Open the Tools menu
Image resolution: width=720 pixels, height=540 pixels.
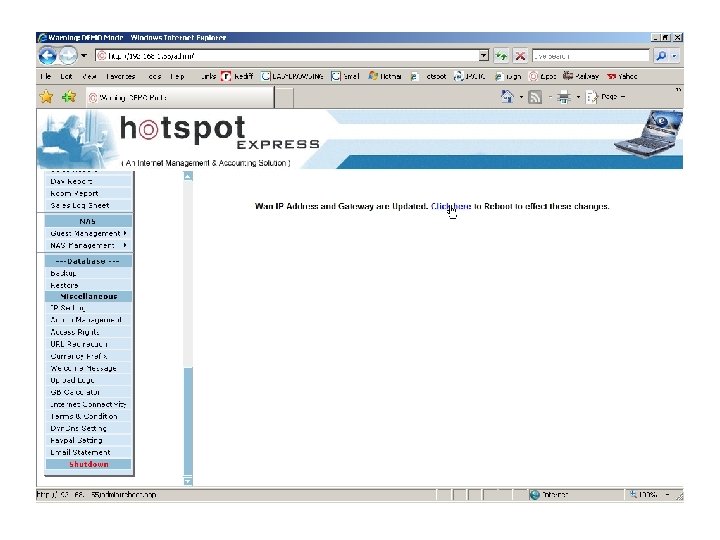click(x=154, y=76)
